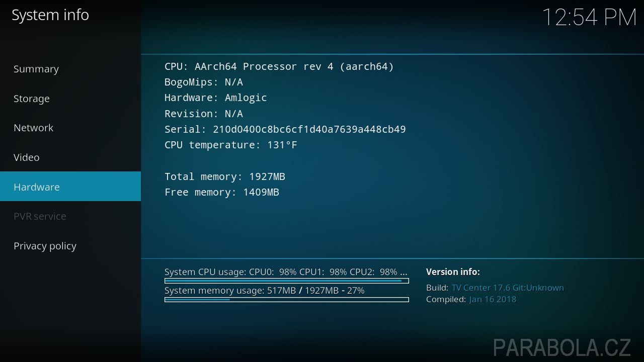
Task: Click the Serial number line
Action: (x=285, y=129)
